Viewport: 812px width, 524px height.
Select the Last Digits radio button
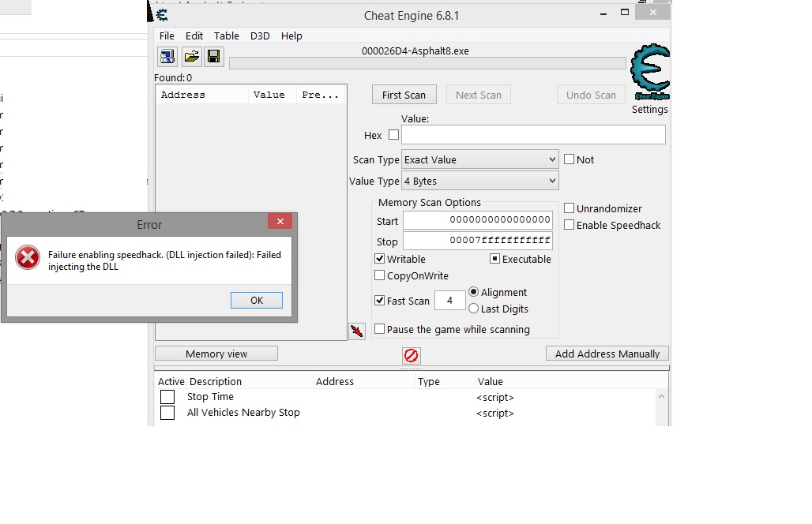pyautogui.click(x=474, y=309)
